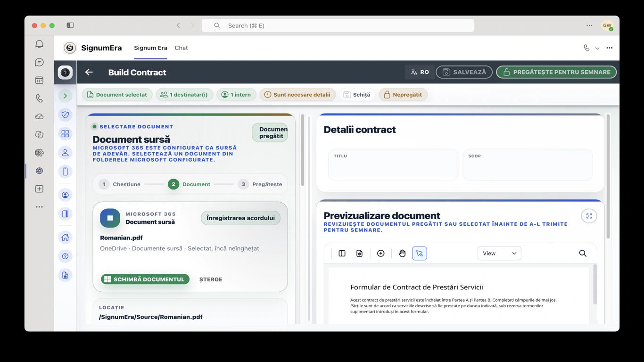Screen dimensions: 644x362
Task: Expand the green chevron in sidebar
Action: 65,96
